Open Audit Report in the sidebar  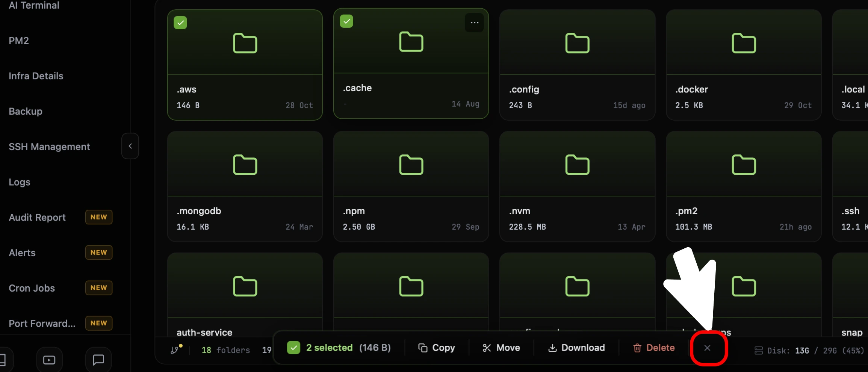[37, 217]
